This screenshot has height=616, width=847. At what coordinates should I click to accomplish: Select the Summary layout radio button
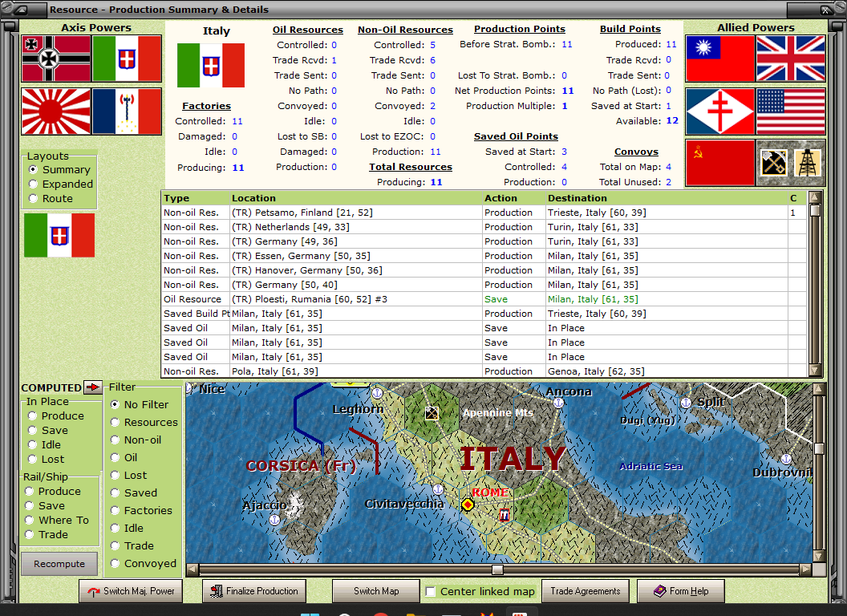[33, 170]
